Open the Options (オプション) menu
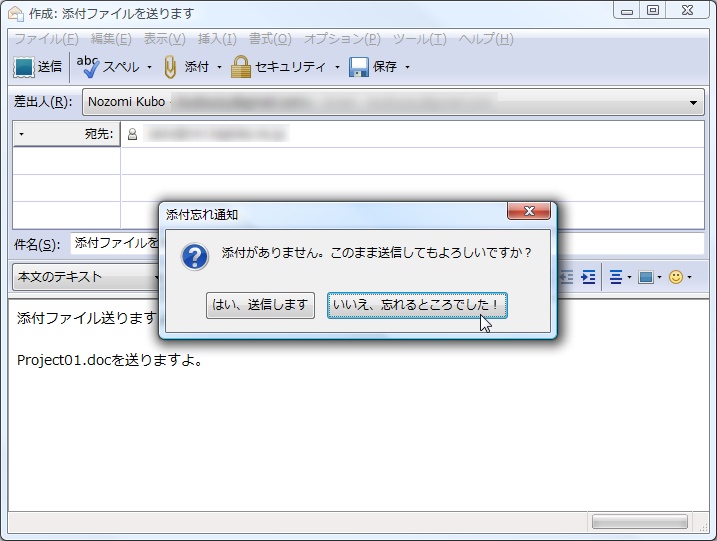 (x=342, y=39)
